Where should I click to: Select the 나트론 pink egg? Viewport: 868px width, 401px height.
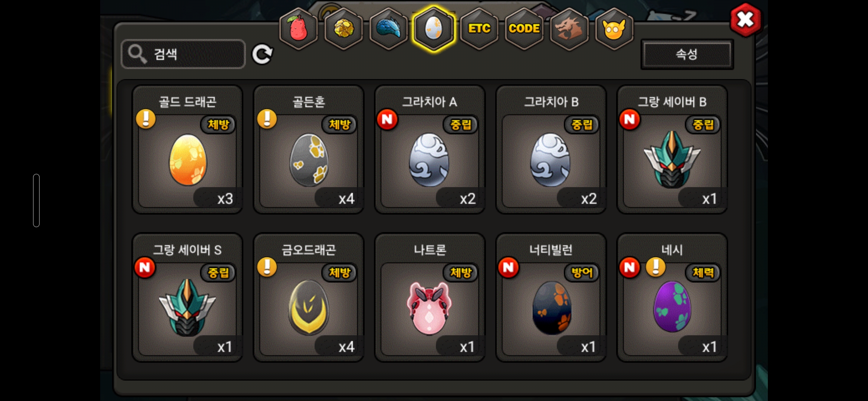(430, 298)
